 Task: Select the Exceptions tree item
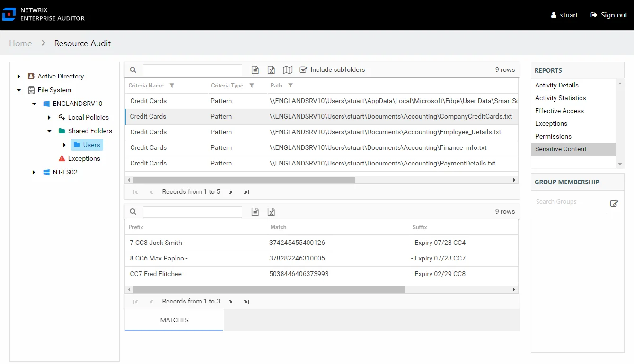84,158
